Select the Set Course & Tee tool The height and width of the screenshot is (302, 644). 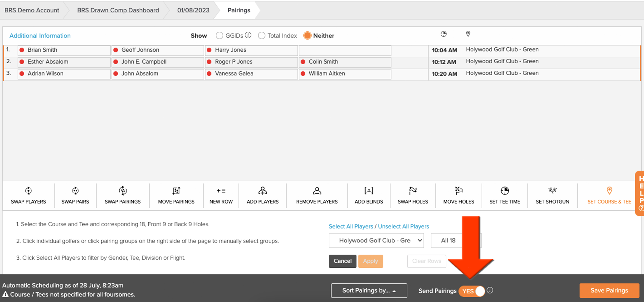(x=609, y=195)
